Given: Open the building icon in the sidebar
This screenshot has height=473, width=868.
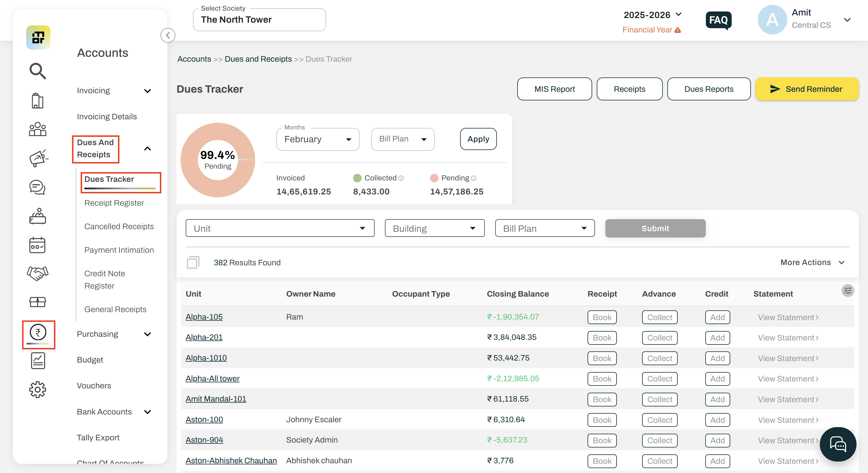Looking at the screenshot, I should tap(37, 100).
